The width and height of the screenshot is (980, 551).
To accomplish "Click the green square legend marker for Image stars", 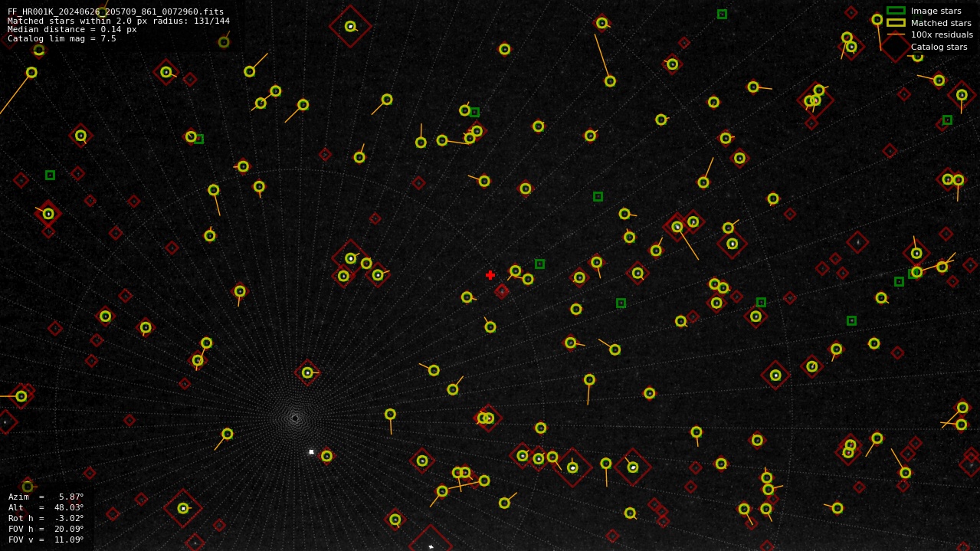I will [x=896, y=11].
